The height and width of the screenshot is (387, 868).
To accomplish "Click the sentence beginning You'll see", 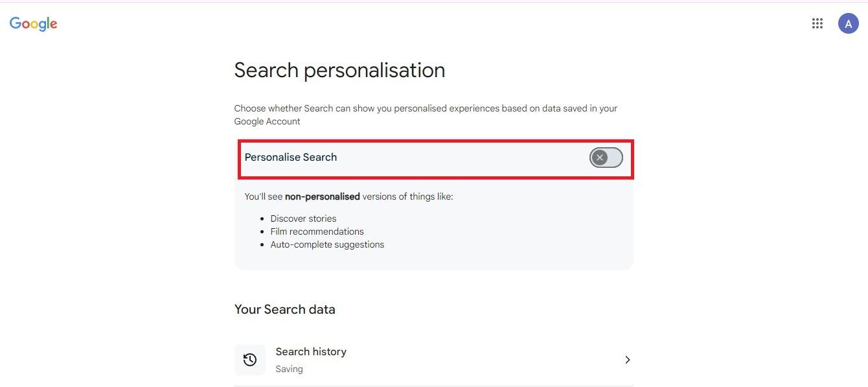I will pyautogui.click(x=348, y=196).
